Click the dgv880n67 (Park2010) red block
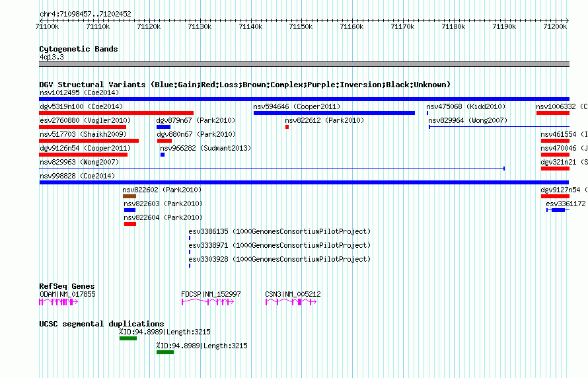 pyautogui.click(x=165, y=141)
